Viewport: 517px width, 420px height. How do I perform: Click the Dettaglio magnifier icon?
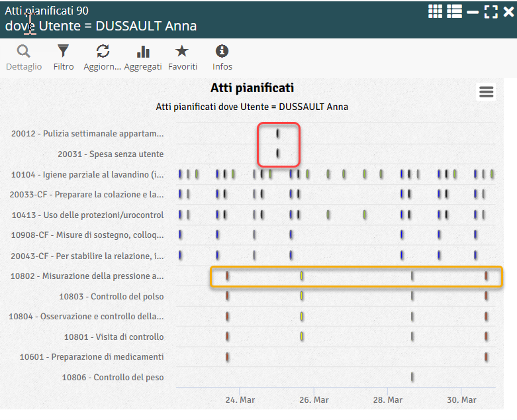pyautogui.click(x=24, y=52)
